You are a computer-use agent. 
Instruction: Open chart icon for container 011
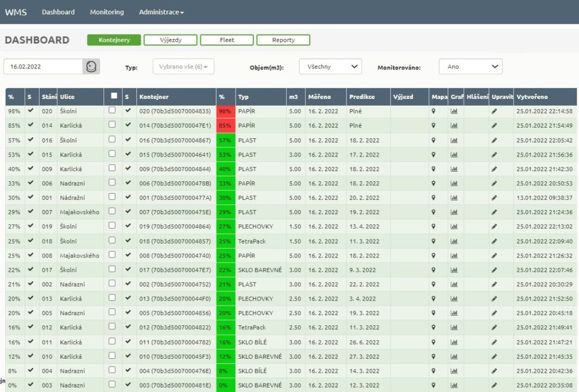454,342
